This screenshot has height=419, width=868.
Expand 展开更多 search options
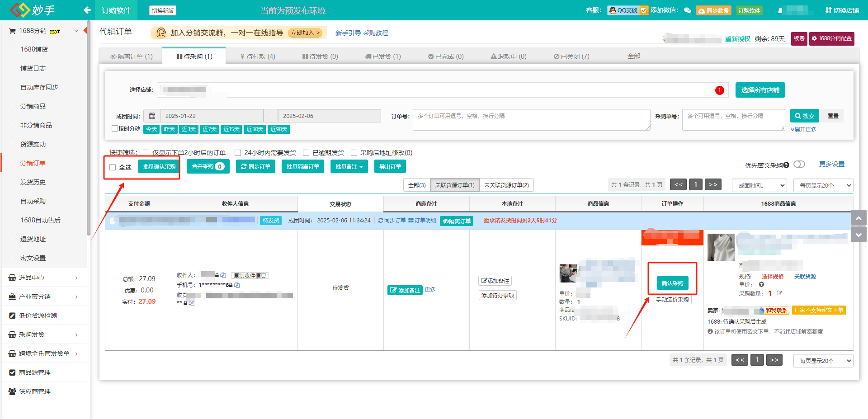coord(803,130)
